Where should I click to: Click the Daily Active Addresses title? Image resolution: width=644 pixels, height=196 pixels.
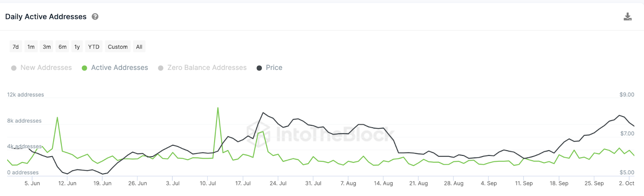coord(46,16)
